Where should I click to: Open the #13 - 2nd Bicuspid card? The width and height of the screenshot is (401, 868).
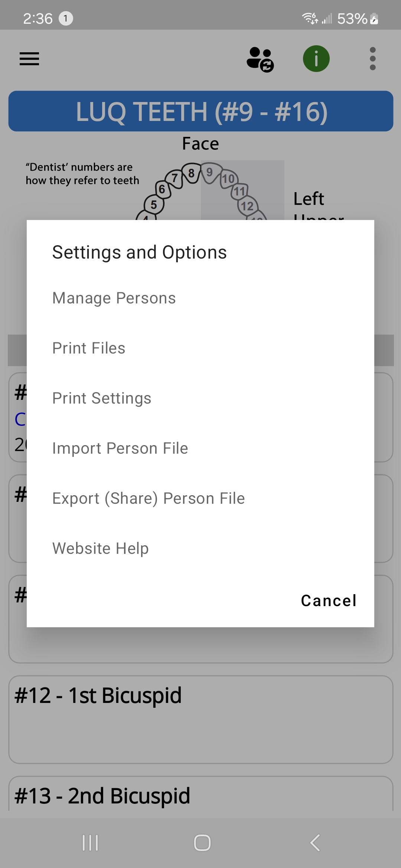[200, 796]
